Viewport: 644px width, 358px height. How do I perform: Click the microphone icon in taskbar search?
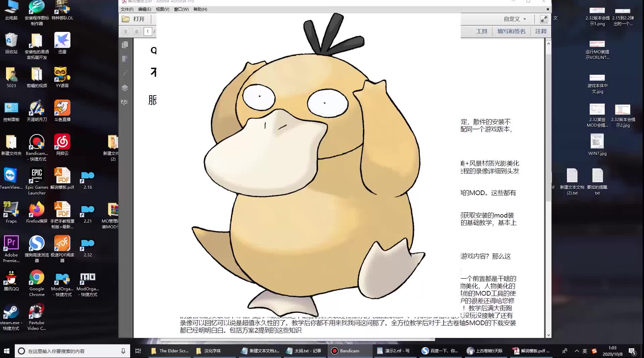[123, 351]
